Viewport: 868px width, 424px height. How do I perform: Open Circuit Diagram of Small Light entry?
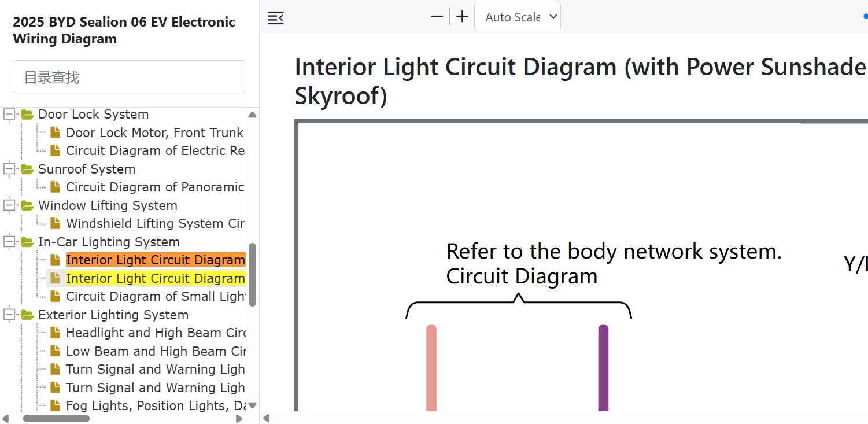point(155,297)
